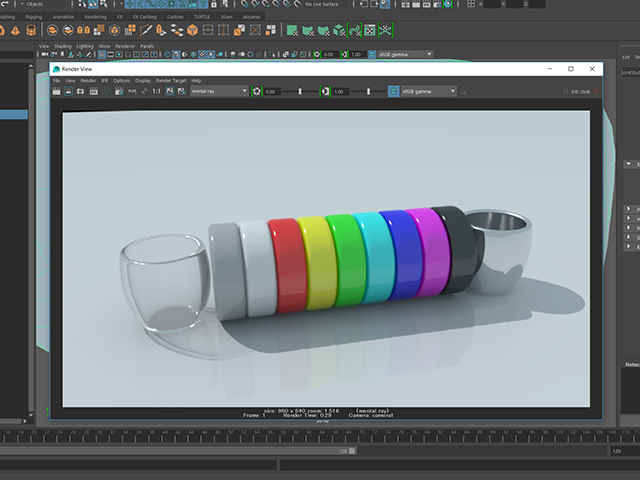Click the Render View exposure value field 0.00
This screenshot has height=480, width=640.
pos(272,91)
